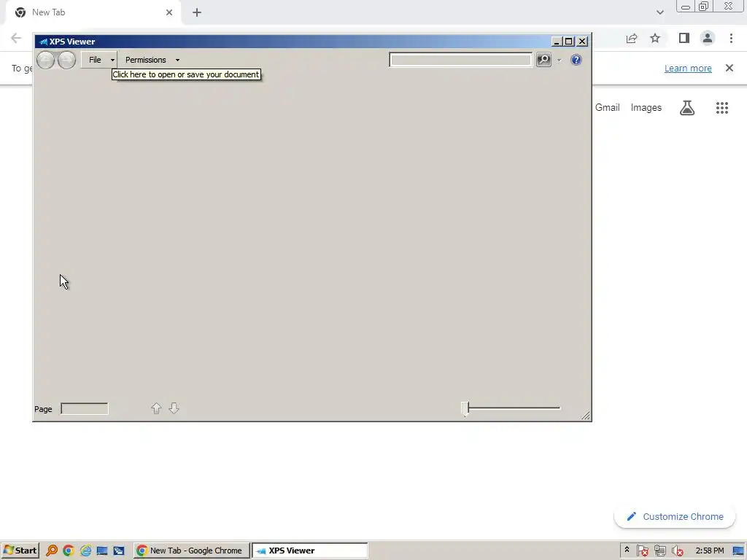The height and width of the screenshot is (560, 747).
Task: Click the resize grip corner of XPS Viewer
Action: [x=586, y=416]
